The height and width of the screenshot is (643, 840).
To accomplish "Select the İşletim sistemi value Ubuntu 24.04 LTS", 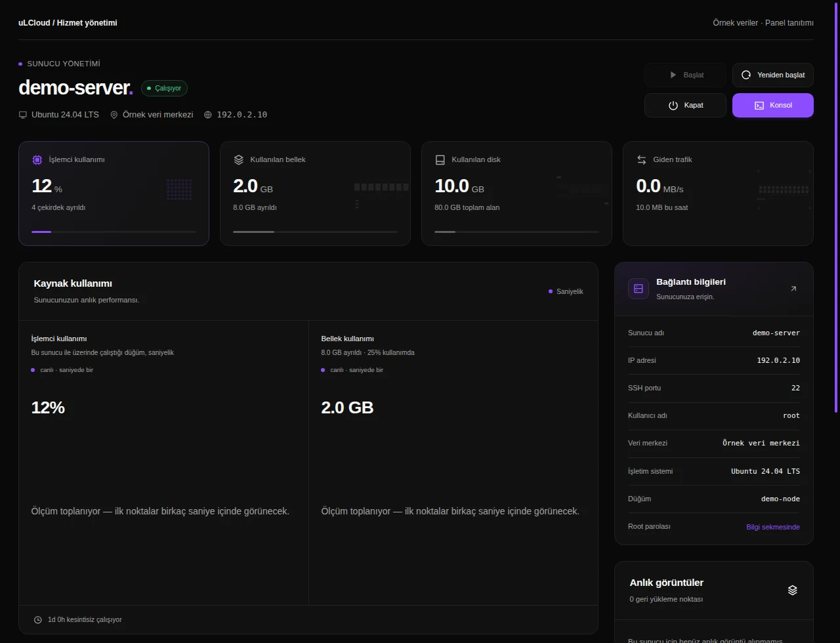I will pos(765,471).
